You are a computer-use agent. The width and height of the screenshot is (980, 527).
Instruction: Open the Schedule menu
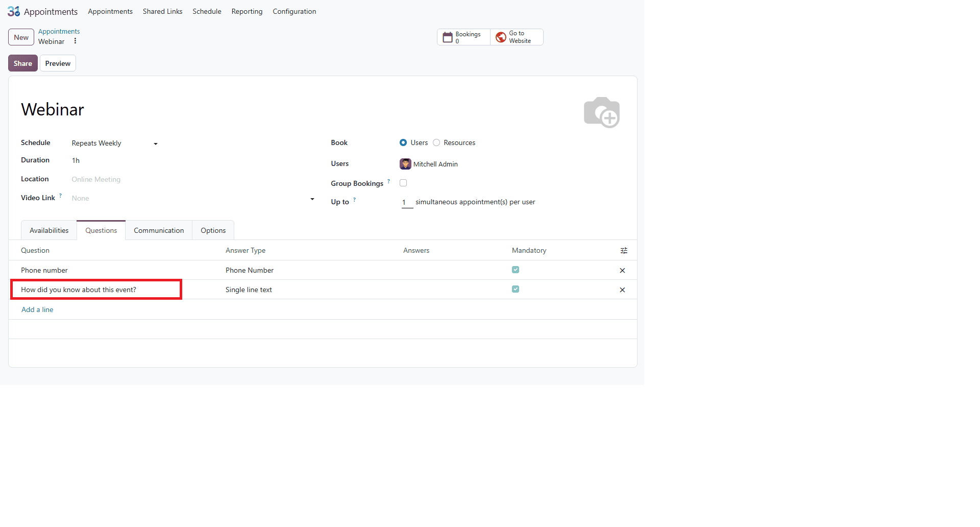(x=207, y=11)
